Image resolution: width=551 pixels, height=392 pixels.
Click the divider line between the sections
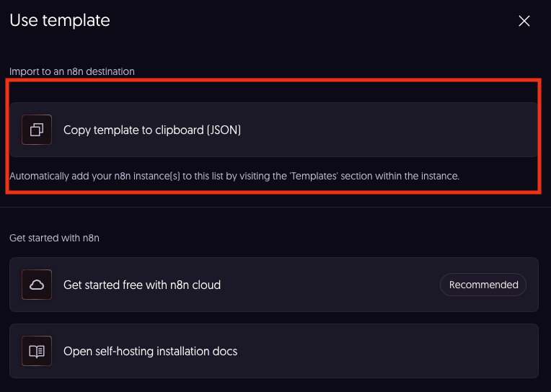275,208
